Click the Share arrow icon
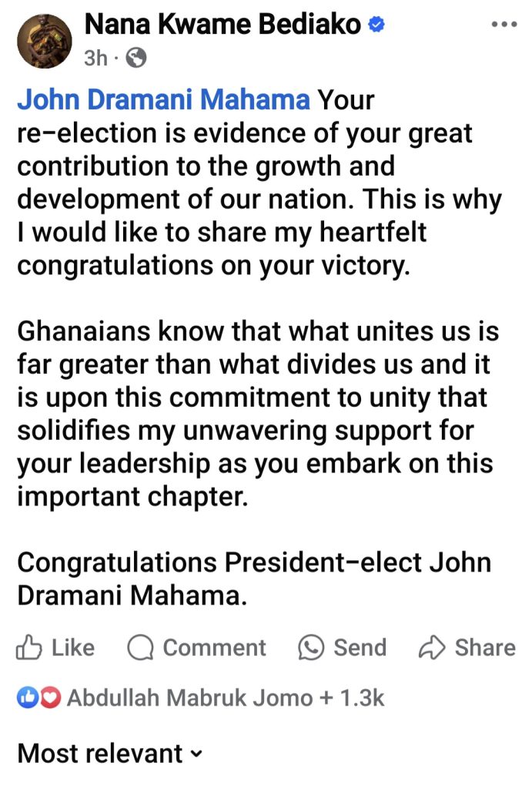 431,648
